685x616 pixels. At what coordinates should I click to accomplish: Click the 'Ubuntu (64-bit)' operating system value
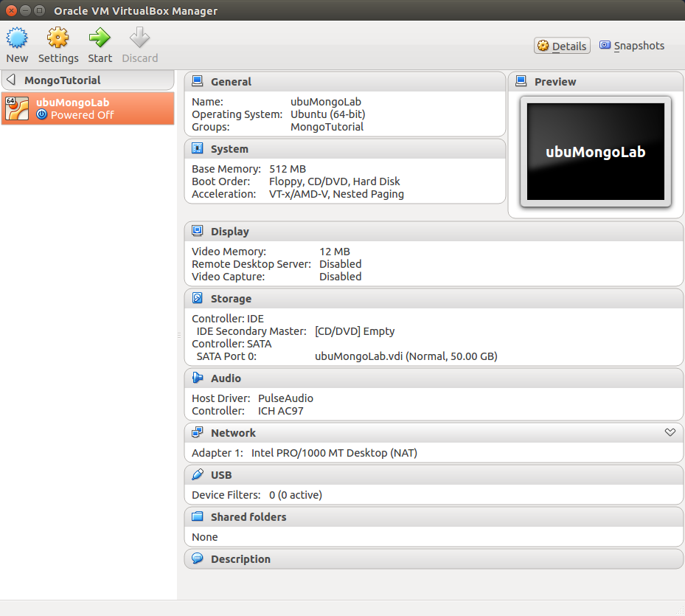click(327, 114)
